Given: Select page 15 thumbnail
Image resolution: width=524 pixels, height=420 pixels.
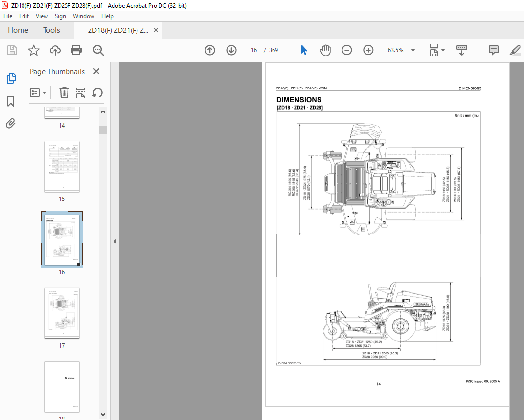Looking at the screenshot, I should (x=62, y=167).
